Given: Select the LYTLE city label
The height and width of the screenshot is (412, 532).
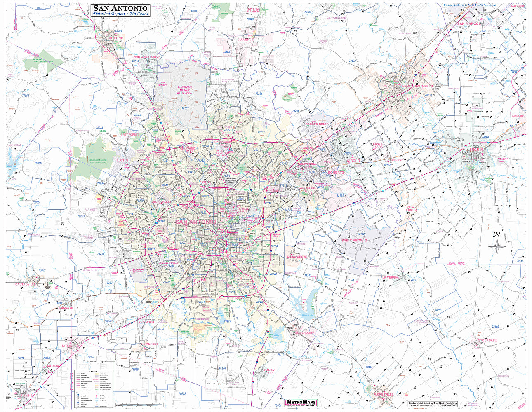Looking at the screenshot, I should click(x=66, y=346).
